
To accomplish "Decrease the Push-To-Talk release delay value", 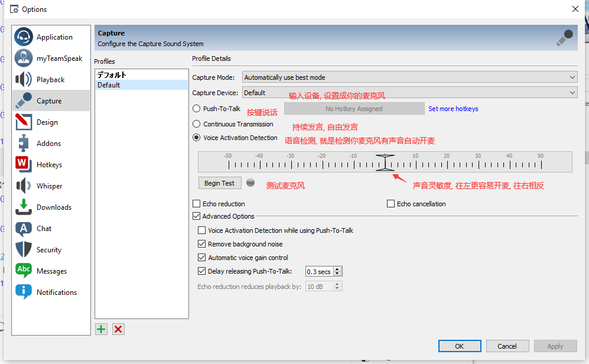I will tap(338, 274).
